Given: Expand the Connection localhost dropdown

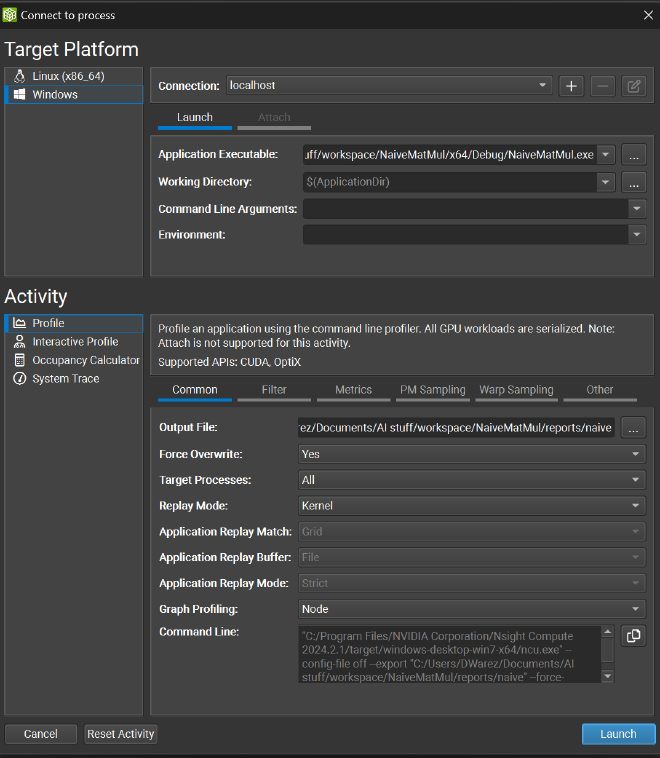Looking at the screenshot, I should (389, 86).
